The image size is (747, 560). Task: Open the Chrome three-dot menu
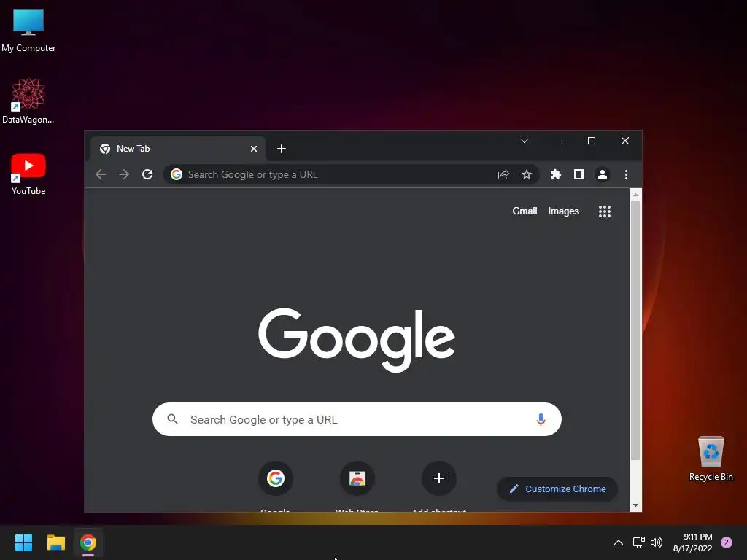[x=626, y=175]
